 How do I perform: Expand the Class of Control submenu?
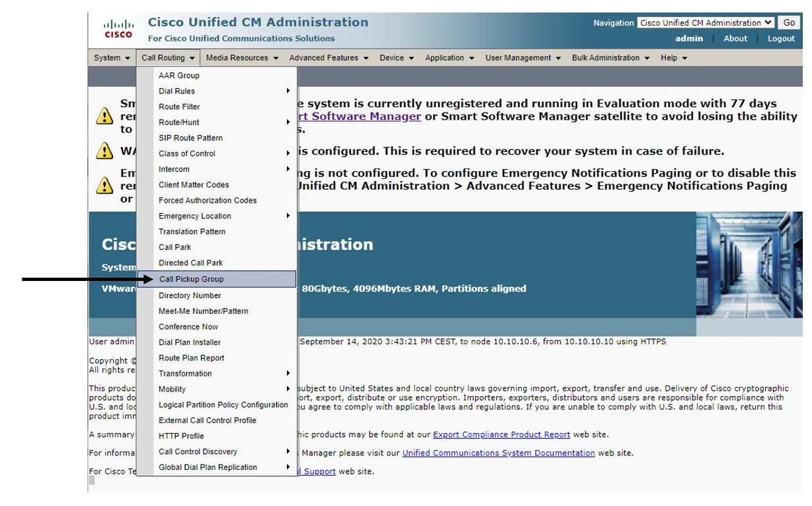[x=216, y=153]
